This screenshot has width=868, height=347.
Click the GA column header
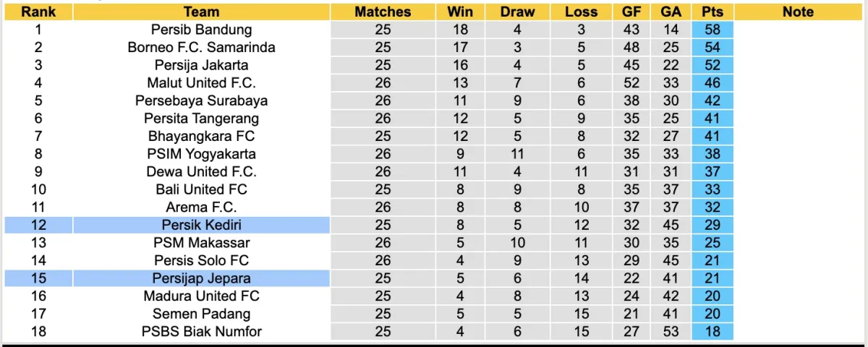pos(670,12)
